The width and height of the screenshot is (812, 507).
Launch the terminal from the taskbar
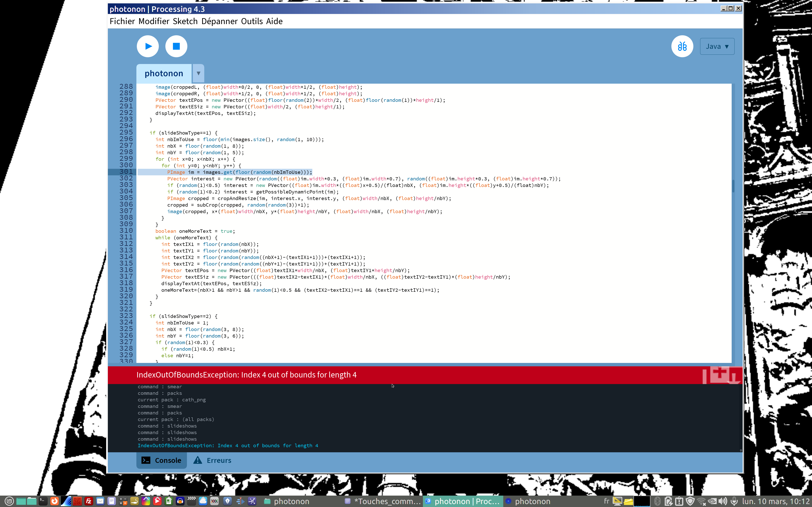tap(43, 501)
